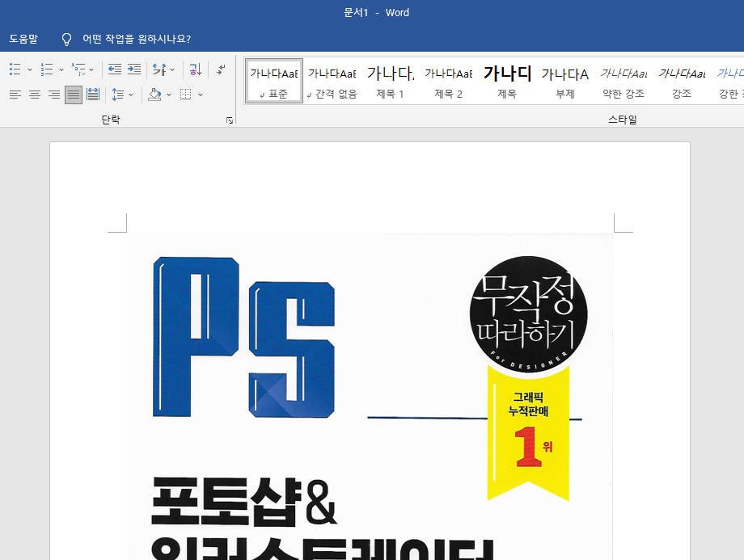Viewport: 744px width, 560px height.
Task: Expand the multilevel list dropdown arrow
Action: [x=91, y=69]
